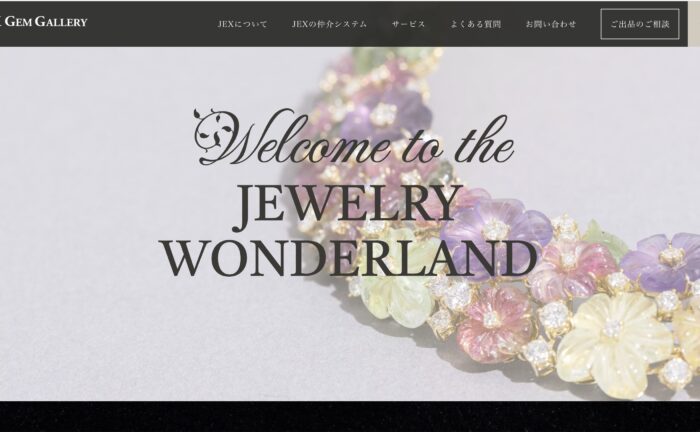The width and height of the screenshot is (700, 432).
Task: Open the JEXの仲介システム menu item
Action: click(329, 24)
